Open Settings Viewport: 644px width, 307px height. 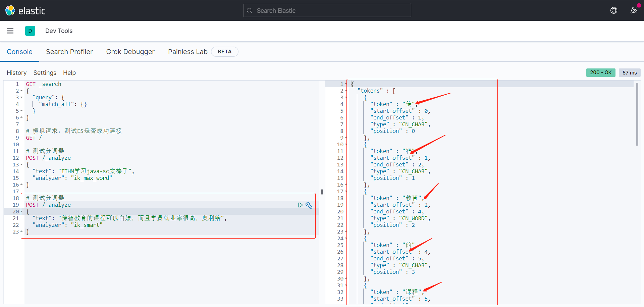(45, 73)
